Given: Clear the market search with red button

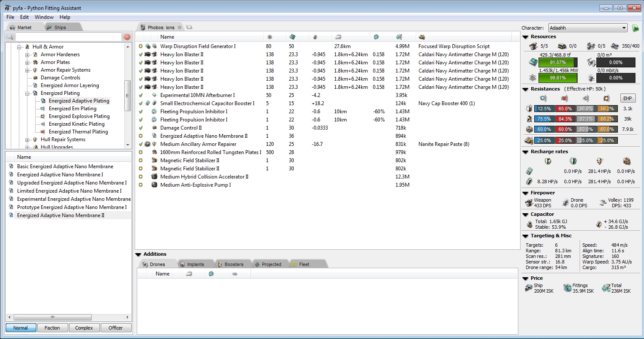Looking at the screenshot, I should coord(127,37).
